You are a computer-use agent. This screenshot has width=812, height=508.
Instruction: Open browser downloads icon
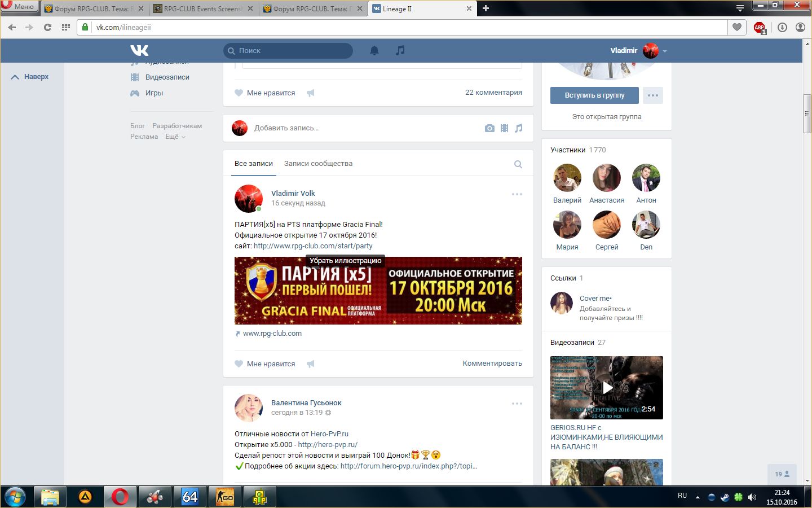click(782, 27)
